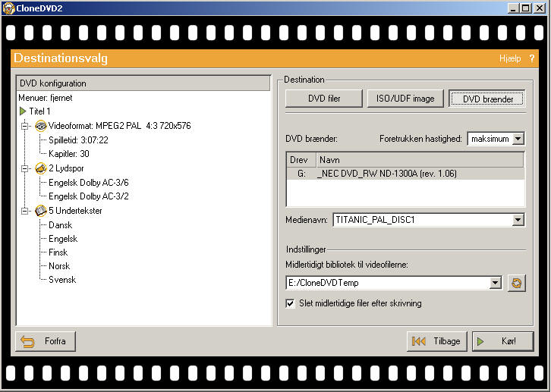Click the eye icon next to Videoformat
551x392 pixels.
tap(41, 126)
